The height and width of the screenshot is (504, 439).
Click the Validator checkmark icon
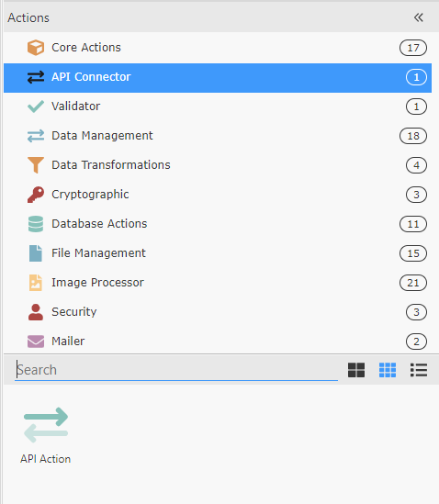point(36,106)
